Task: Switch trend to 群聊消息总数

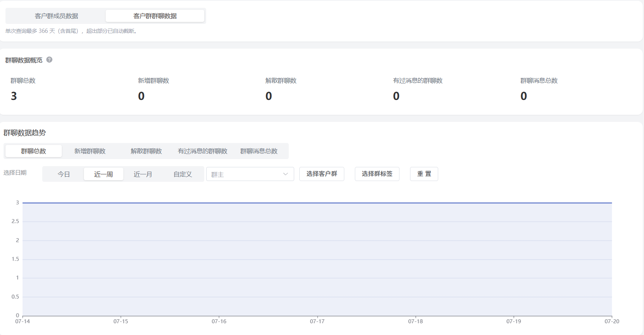Action: [259, 151]
